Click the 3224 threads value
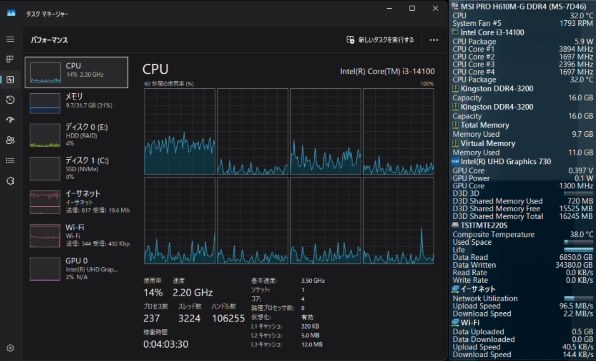596x361 pixels. point(189,318)
